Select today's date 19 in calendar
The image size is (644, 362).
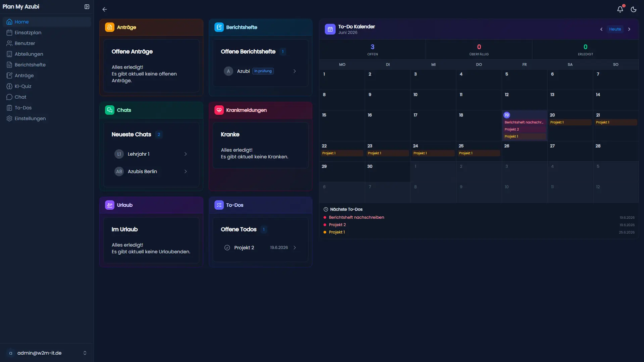tap(507, 115)
